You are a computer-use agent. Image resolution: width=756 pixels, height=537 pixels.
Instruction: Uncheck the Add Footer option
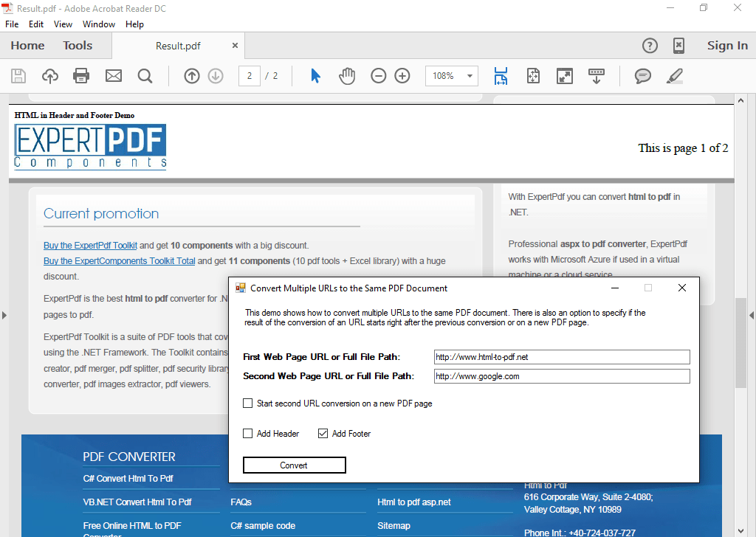323,433
